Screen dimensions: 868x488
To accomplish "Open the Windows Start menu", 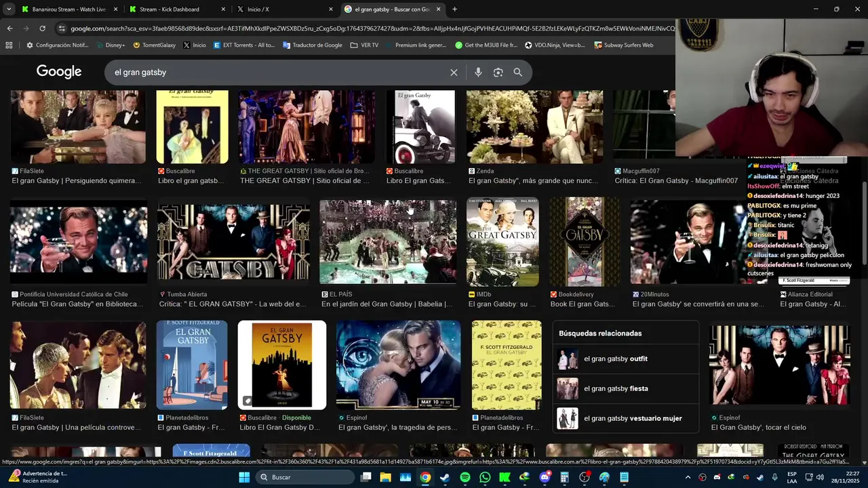I will (x=244, y=477).
